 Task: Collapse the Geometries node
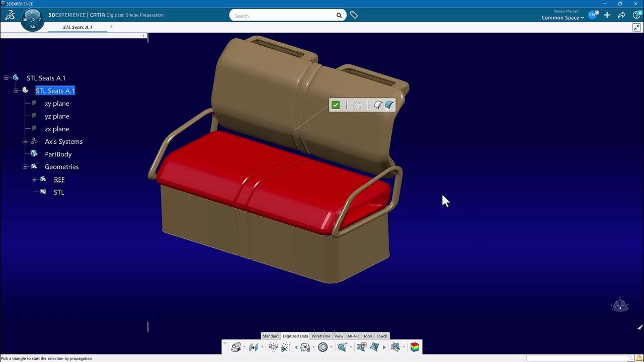tap(25, 166)
